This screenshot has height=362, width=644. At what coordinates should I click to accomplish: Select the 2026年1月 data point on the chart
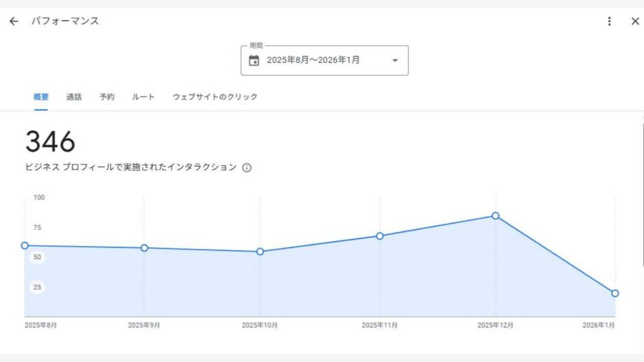tap(614, 292)
